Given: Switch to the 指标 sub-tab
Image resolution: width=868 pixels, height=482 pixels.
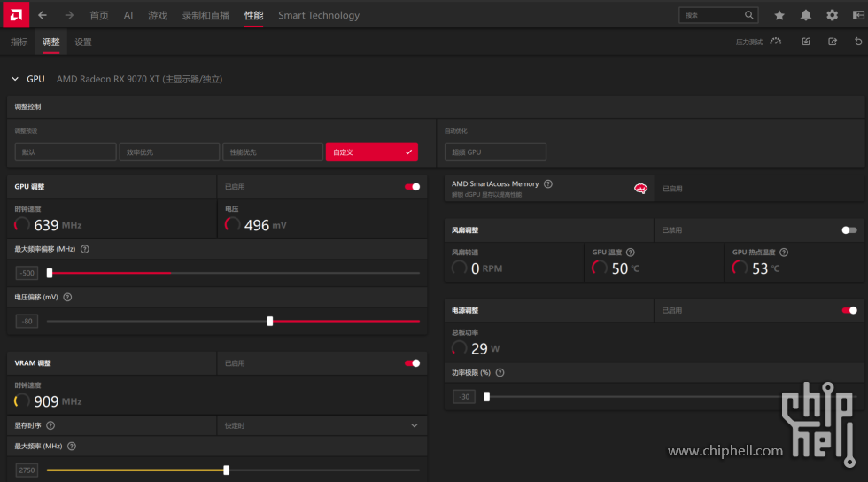Looking at the screenshot, I should [19, 43].
